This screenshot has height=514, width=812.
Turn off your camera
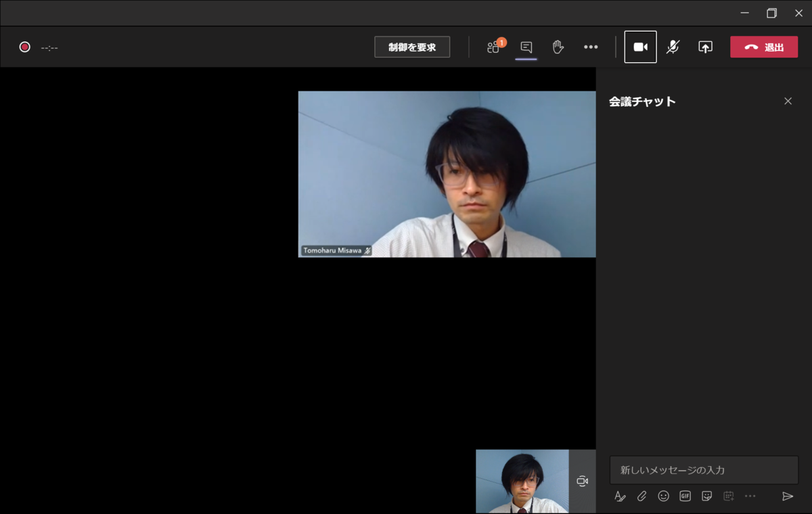pyautogui.click(x=639, y=47)
